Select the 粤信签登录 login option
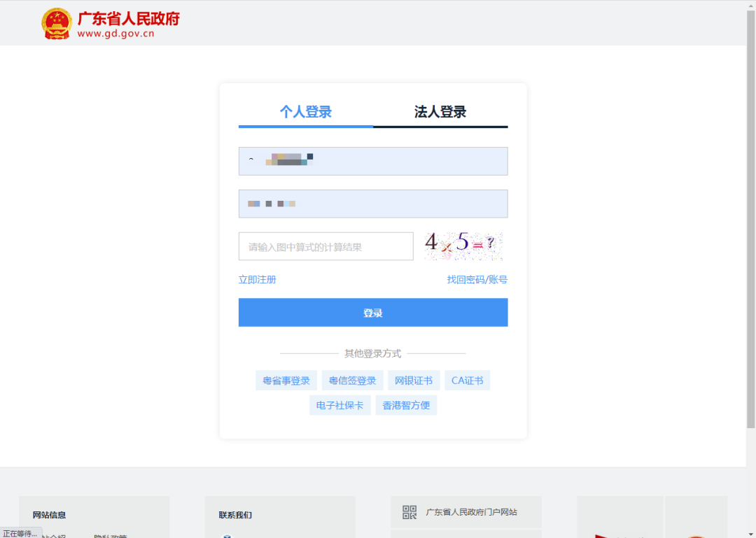 [x=351, y=380]
